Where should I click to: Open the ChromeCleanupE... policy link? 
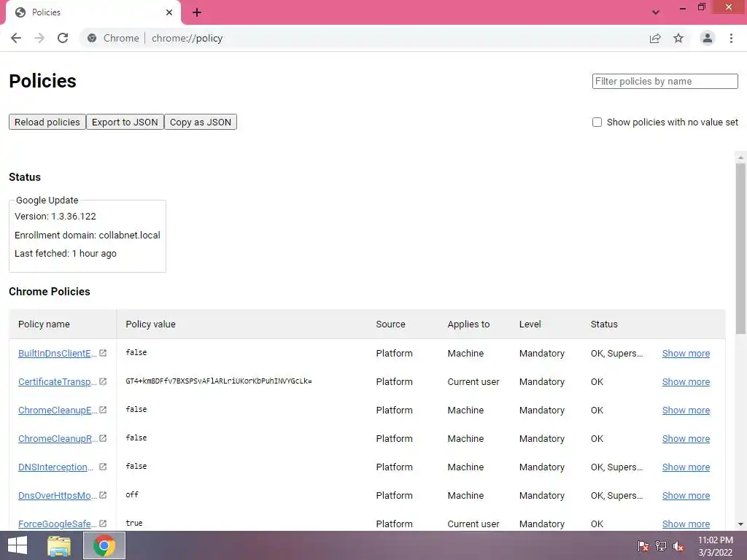click(57, 410)
